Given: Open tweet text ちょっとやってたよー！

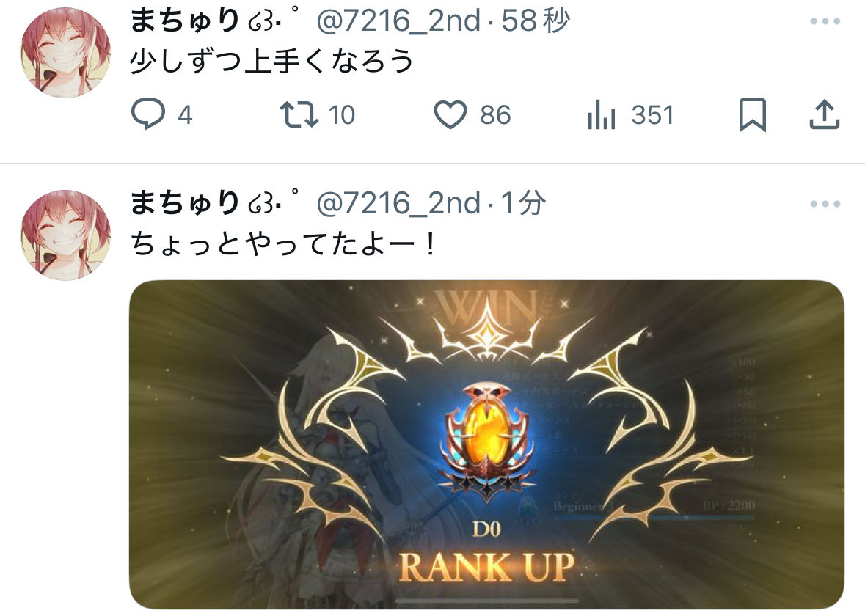Looking at the screenshot, I should pyautogui.click(x=284, y=243).
